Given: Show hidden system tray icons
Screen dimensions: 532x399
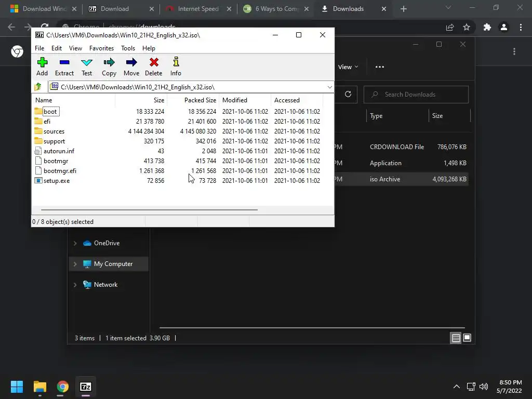Looking at the screenshot, I should point(457,387).
